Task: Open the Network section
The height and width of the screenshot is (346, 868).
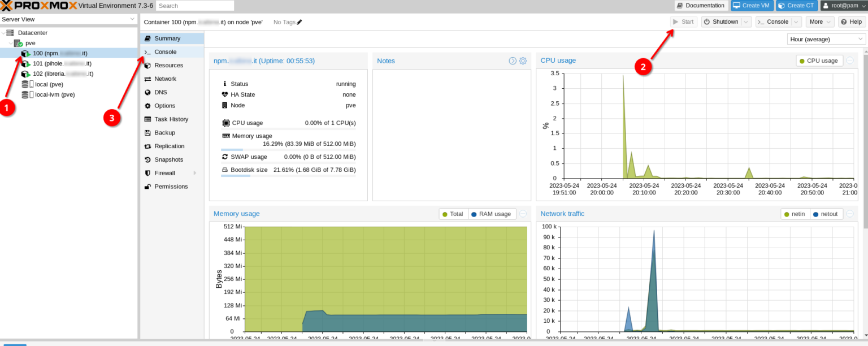Action: (172, 79)
